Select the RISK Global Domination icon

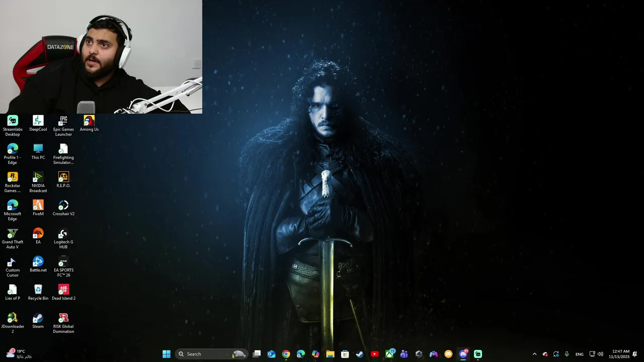tap(63, 323)
